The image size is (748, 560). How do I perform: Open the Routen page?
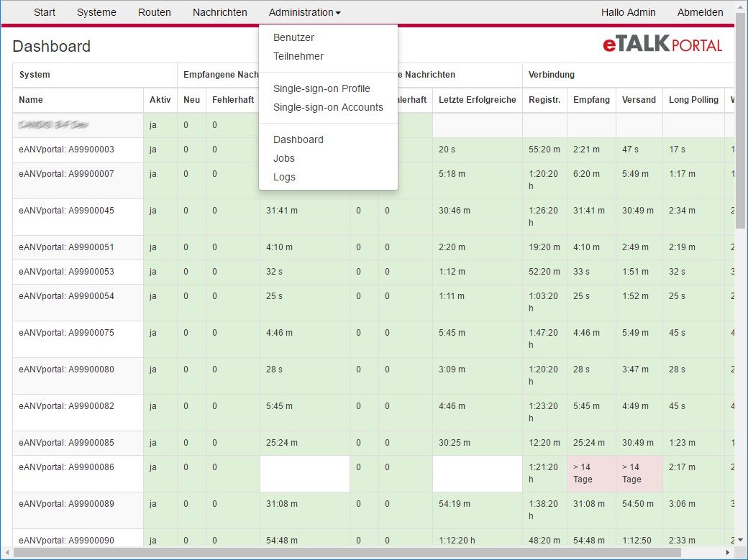point(154,12)
